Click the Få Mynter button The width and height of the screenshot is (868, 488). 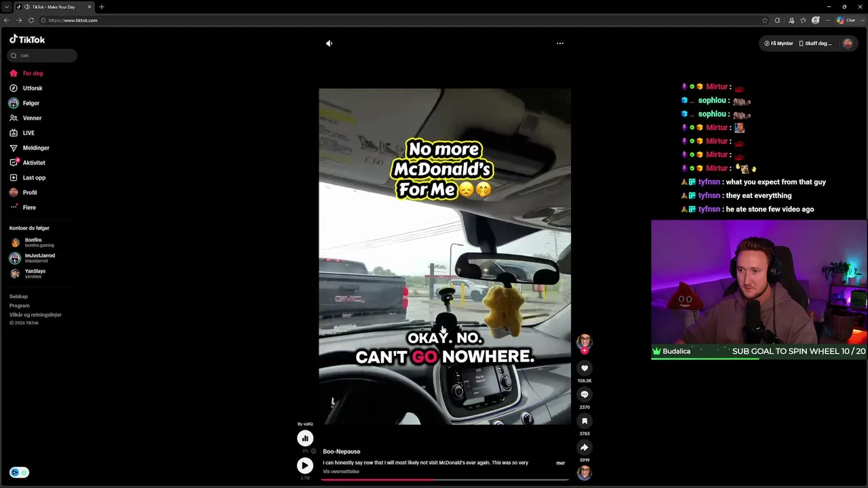[778, 43]
